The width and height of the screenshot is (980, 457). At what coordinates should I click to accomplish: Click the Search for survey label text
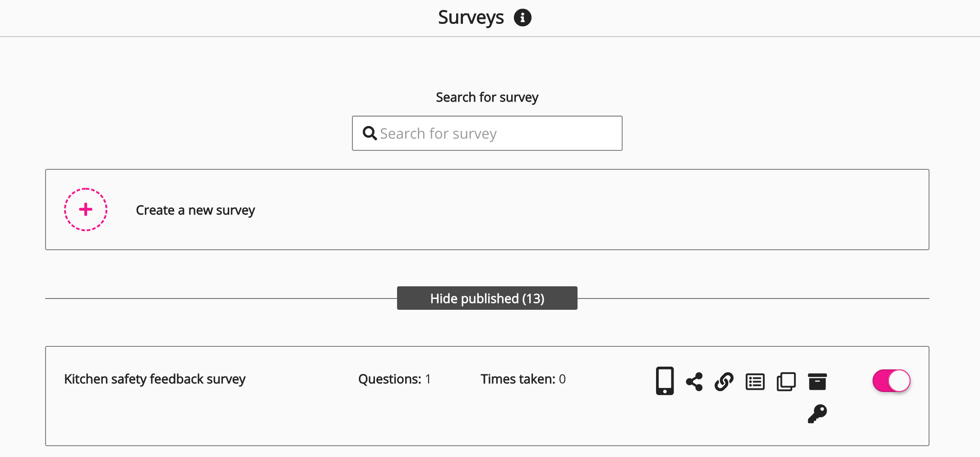click(487, 97)
